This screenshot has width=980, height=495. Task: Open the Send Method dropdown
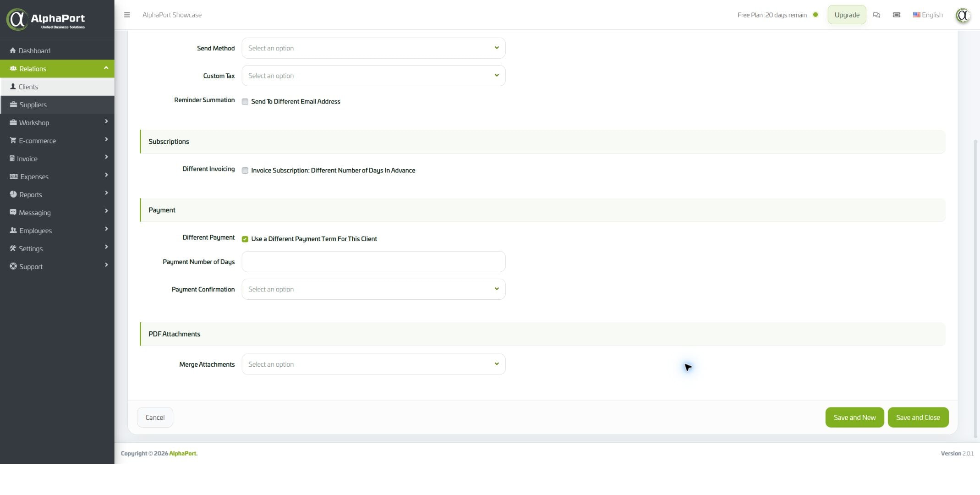pos(373,48)
